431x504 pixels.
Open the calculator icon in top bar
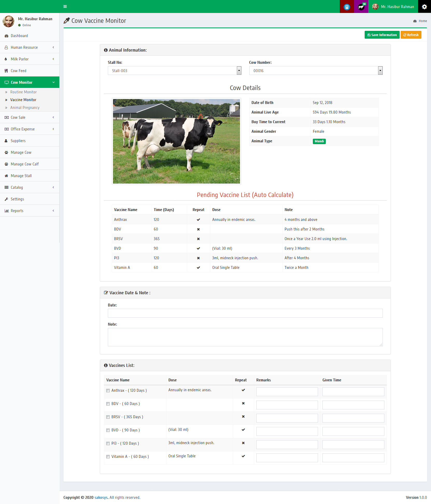347,7
